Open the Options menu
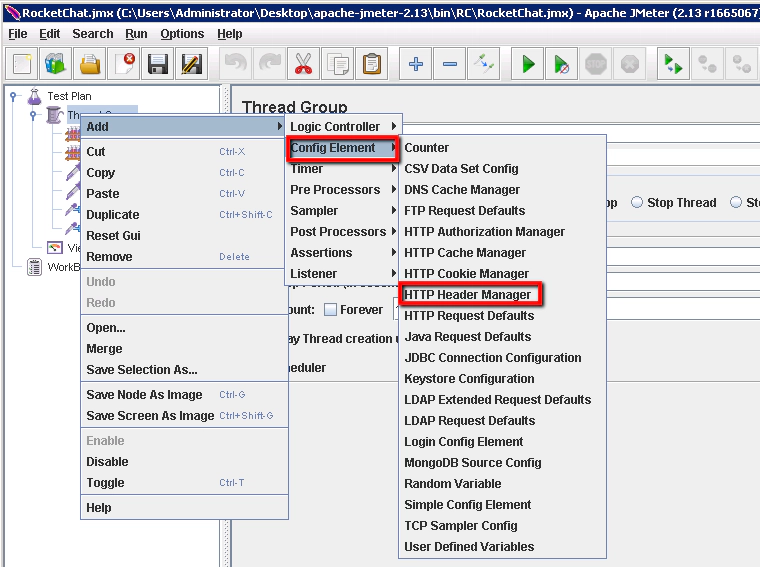The image size is (760, 567). click(182, 34)
